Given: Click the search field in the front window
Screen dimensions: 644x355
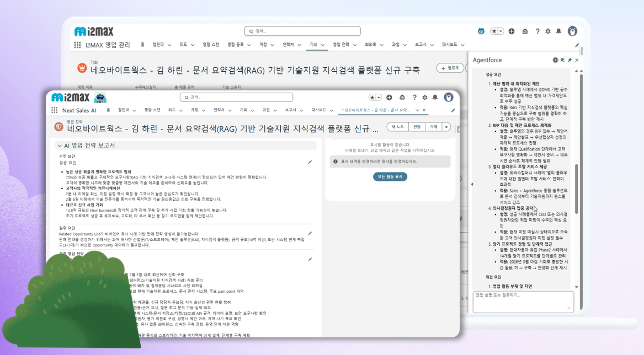Looking at the screenshot, I should (x=236, y=97).
